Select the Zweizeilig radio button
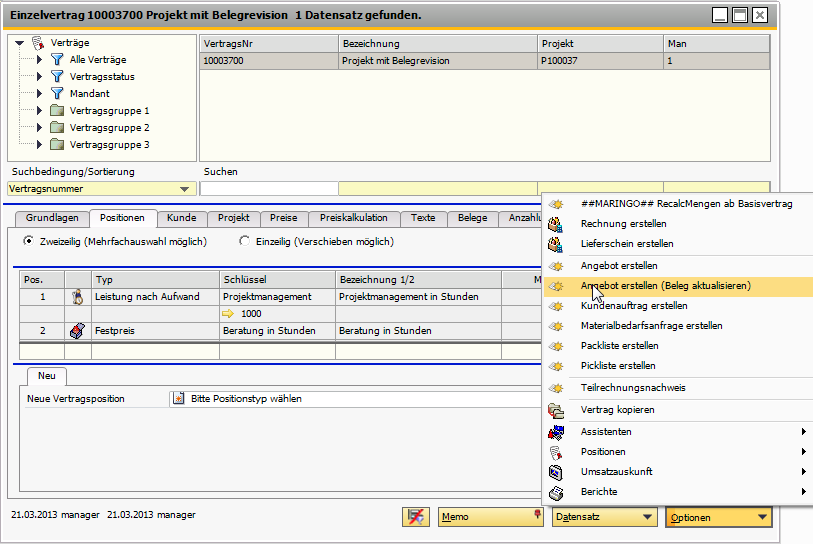The image size is (813, 544). click(28, 242)
